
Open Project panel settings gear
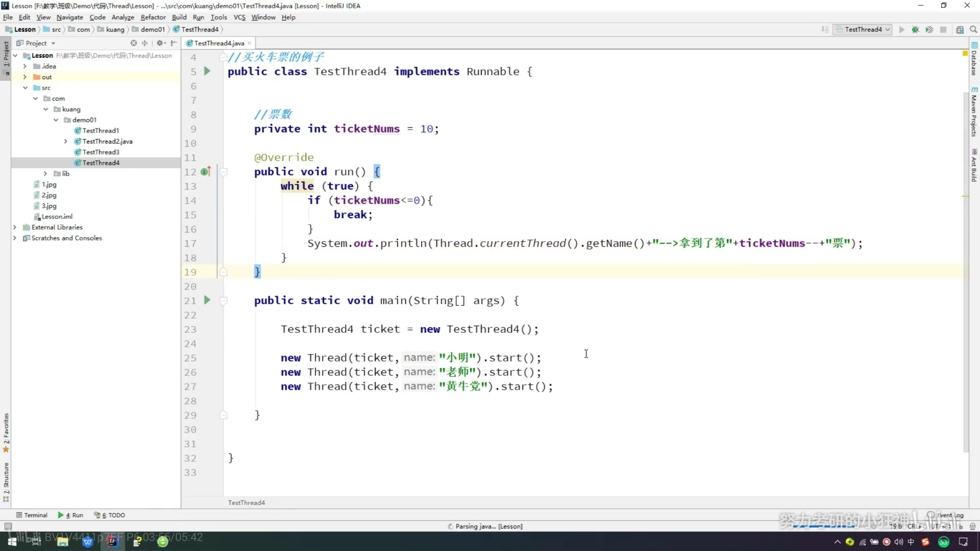161,43
